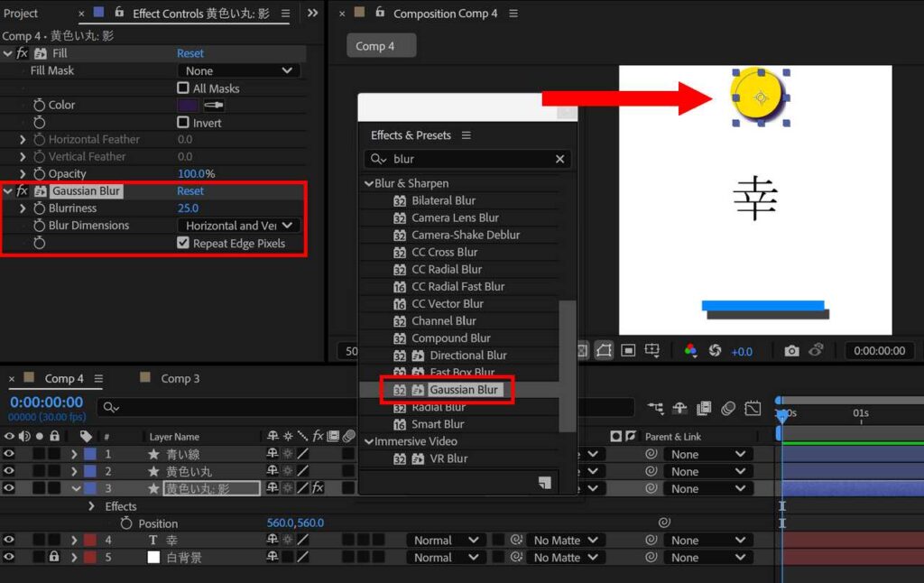This screenshot has width=924, height=583.
Task: Hide the 白背景 layer
Action: (9, 557)
